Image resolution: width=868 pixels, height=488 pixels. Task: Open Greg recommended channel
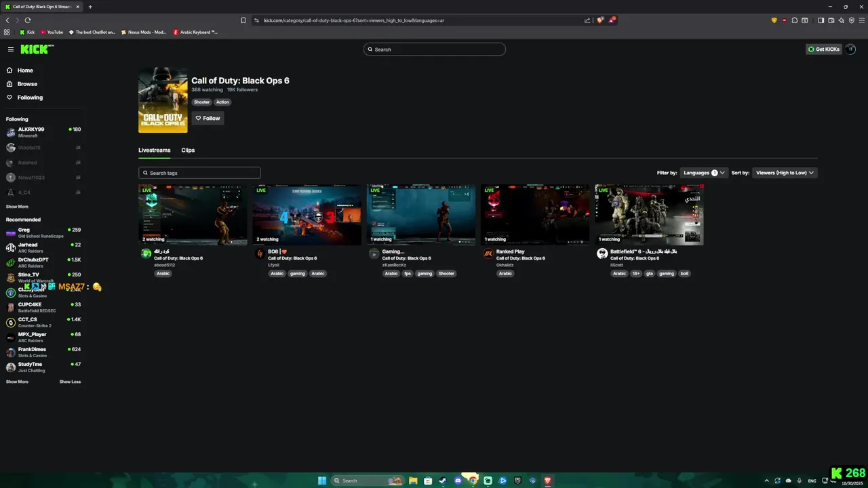[x=43, y=232]
